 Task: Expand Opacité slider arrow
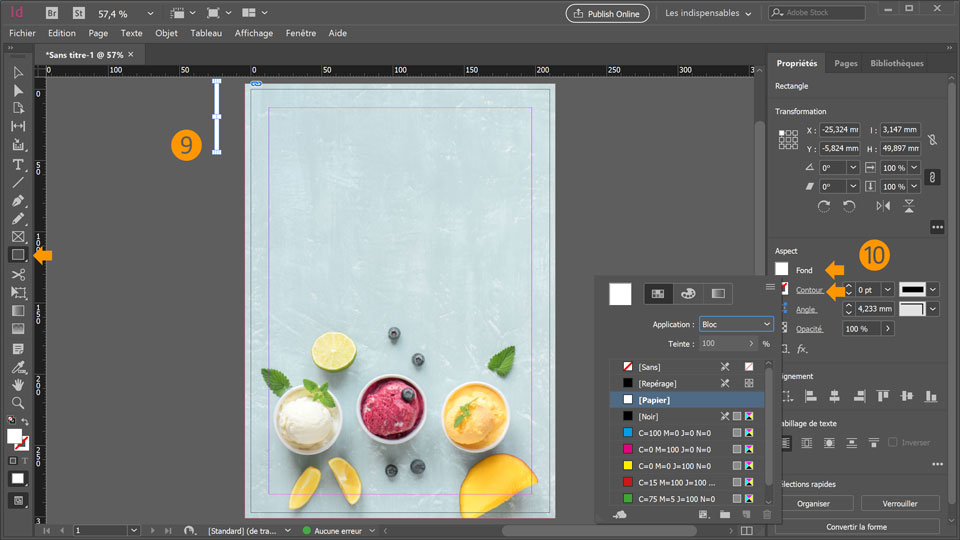[888, 329]
